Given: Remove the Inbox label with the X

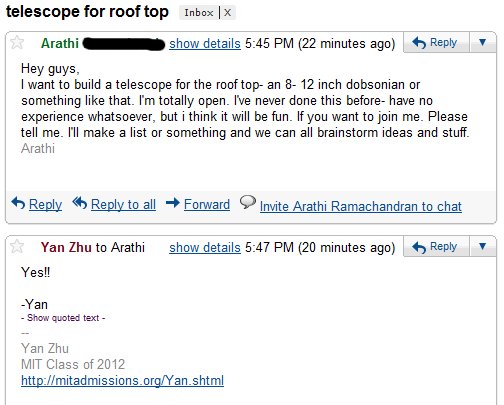Looking at the screenshot, I should point(228,13).
